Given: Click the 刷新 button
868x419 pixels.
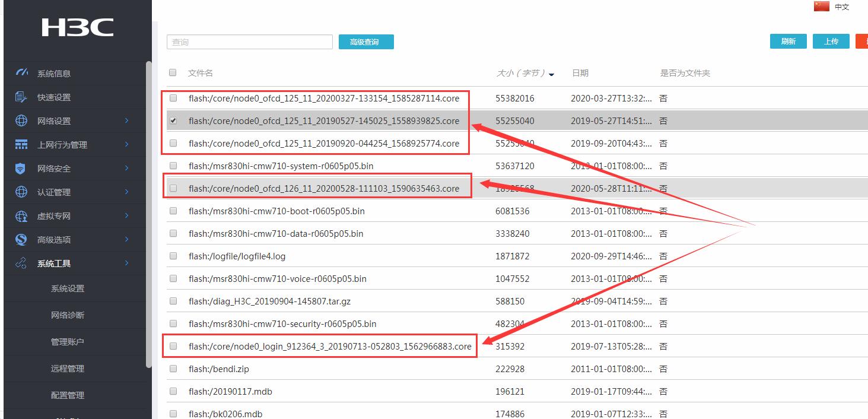Looking at the screenshot, I should pyautogui.click(x=788, y=41).
